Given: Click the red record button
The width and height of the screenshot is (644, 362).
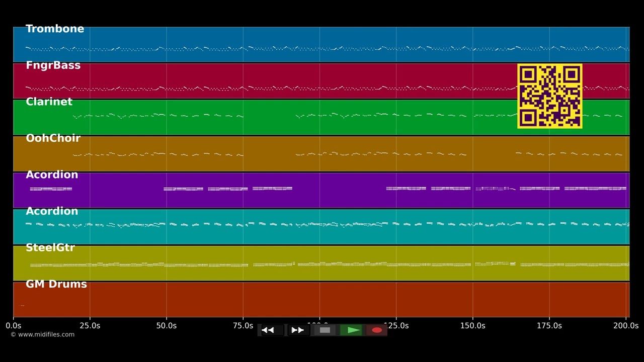Looking at the screenshot, I should (377, 330).
